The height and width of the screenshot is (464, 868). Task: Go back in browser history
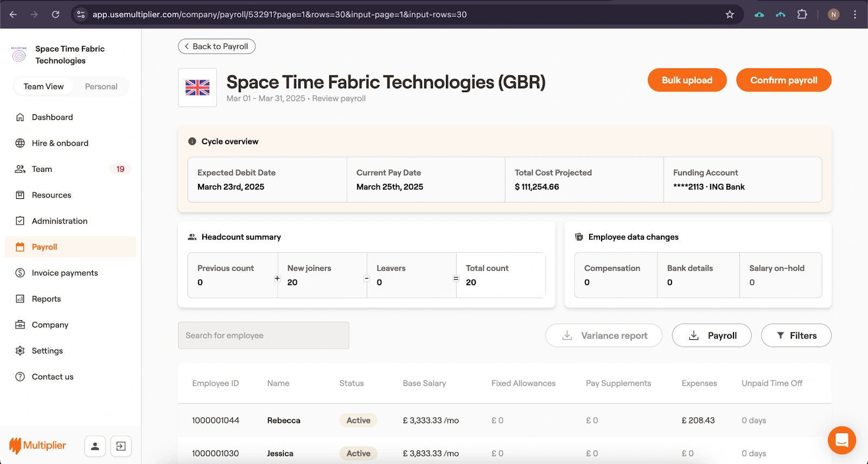point(13,15)
